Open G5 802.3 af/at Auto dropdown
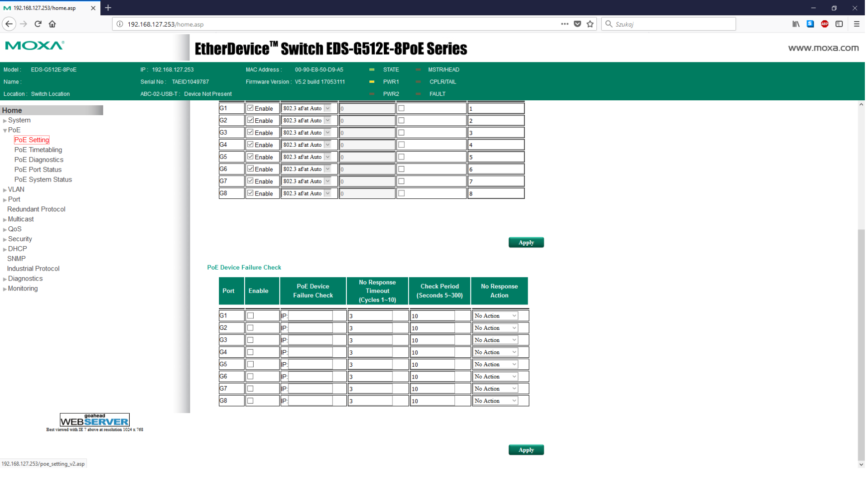This screenshot has height=481, width=868. pyautogui.click(x=307, y=157)
